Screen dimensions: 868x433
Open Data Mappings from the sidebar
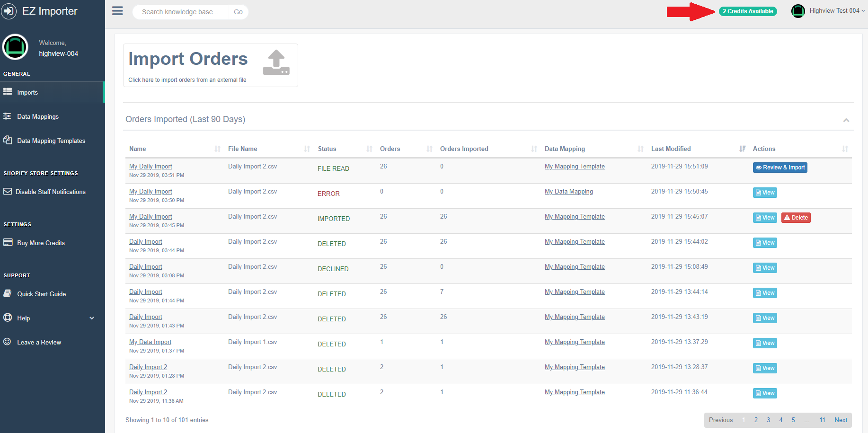[38, 116]
